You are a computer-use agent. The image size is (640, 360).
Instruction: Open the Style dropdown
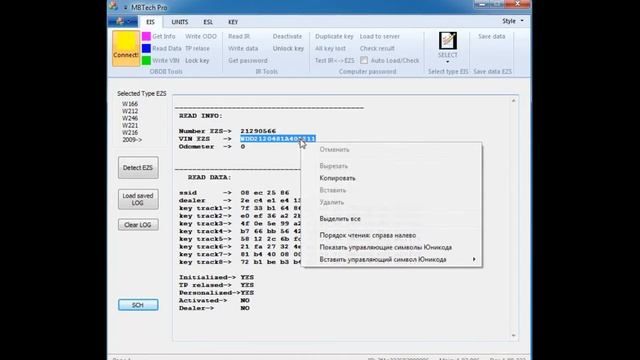point(513,21)
